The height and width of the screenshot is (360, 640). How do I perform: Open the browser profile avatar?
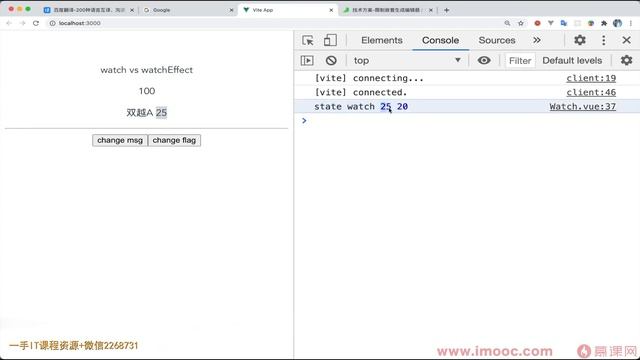click(618, 23)
